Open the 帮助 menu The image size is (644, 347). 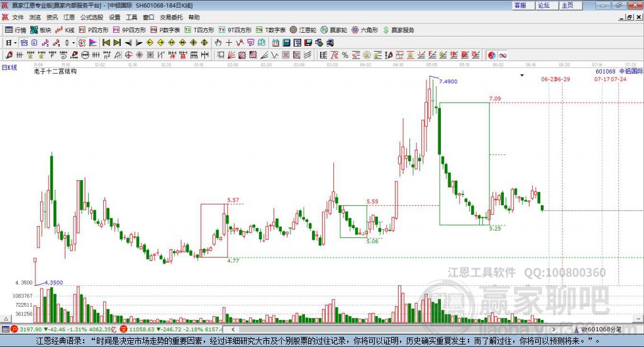[x=194, y=17]
